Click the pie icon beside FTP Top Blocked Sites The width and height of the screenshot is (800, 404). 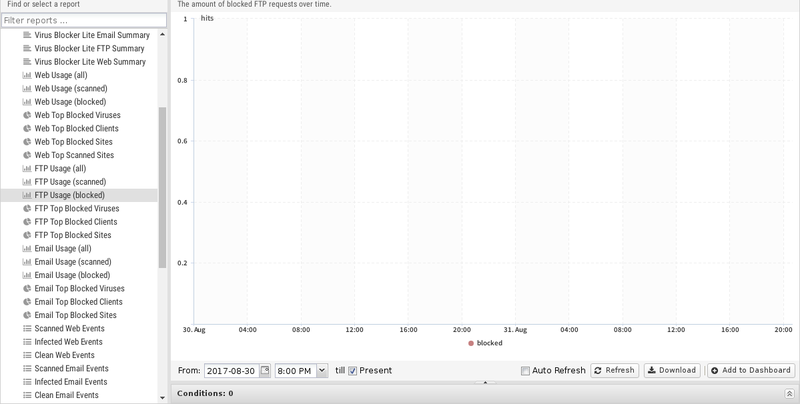click(27, 235)
